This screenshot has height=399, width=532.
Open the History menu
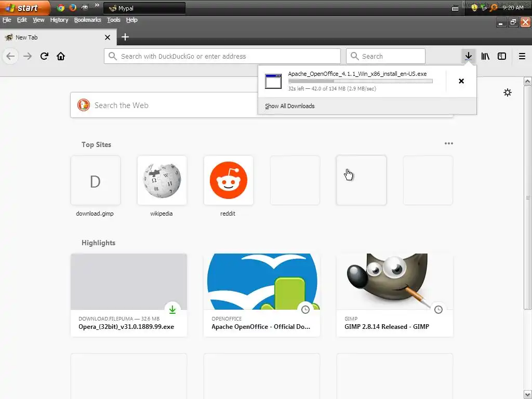coord(59,20)
